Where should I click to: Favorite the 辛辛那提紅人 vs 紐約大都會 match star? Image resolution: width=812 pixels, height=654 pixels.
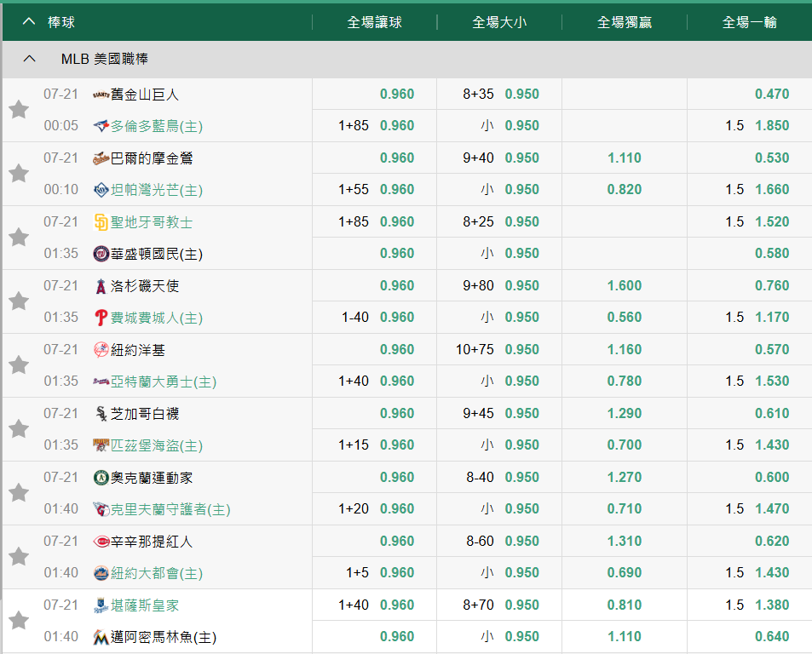point(19,557)
